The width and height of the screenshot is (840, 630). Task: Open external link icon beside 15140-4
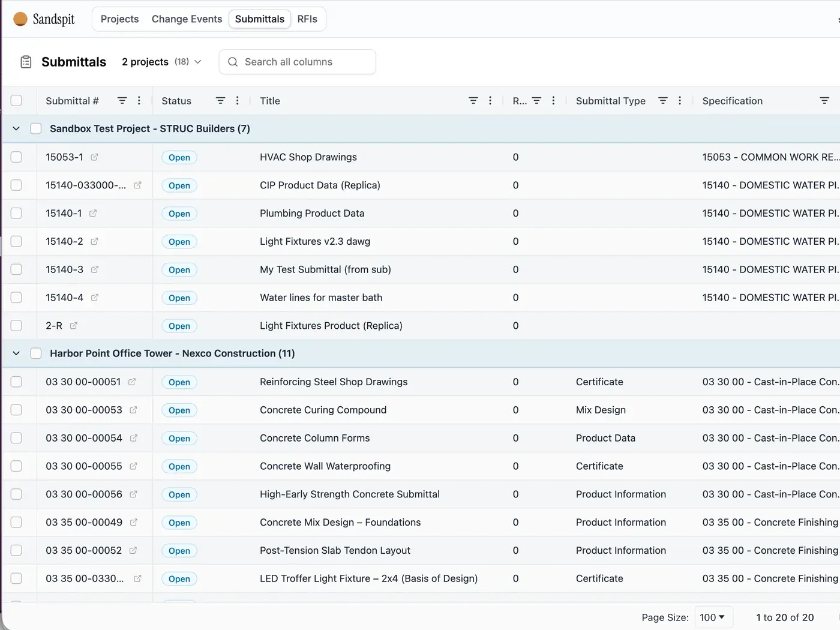tap(94, 298)
